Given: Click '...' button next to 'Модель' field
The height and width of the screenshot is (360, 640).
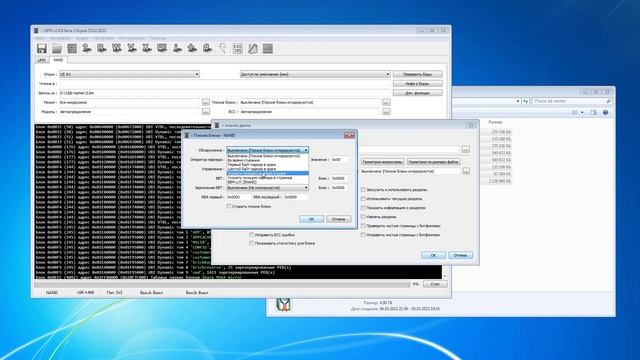Looking at the screenshot, I should click(206, 111).
